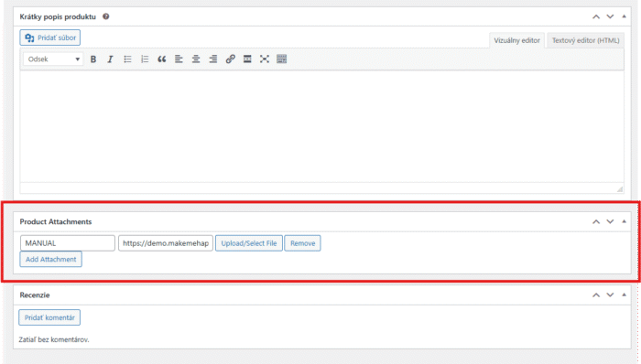Apply blockquote formatting
Image resolution: width=641 pixels, height=364 pixels.
click(162, 59)
